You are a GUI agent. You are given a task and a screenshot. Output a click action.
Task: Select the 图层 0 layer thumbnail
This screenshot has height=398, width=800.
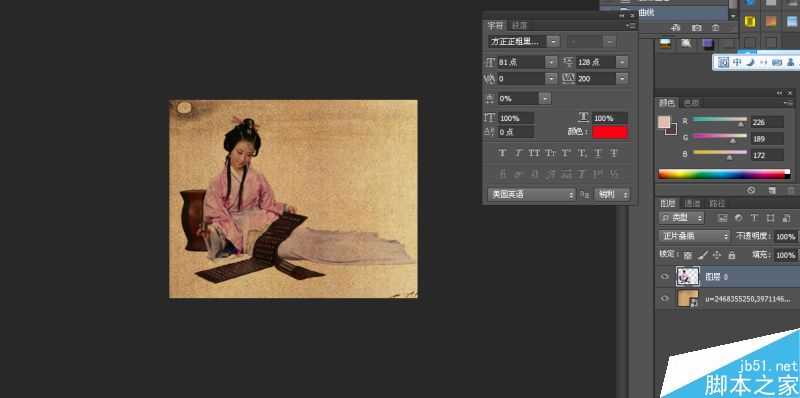point(688,277)
